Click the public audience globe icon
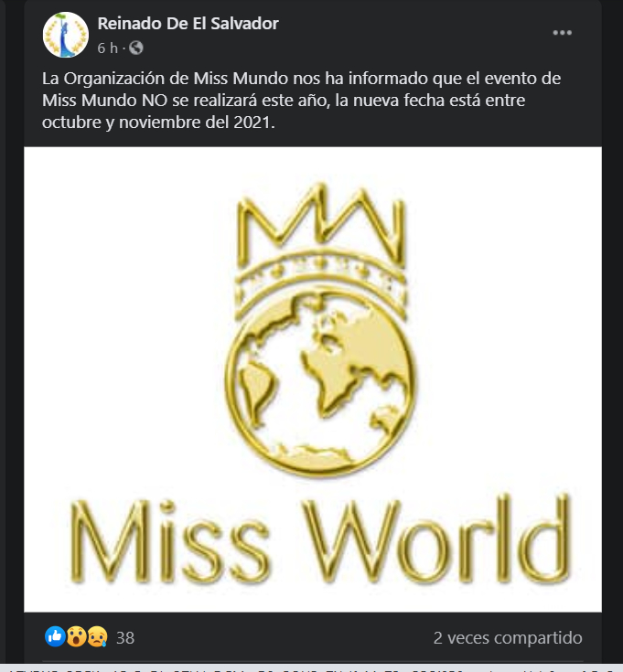This screenshot has height=672, width=623. point(136,48)
